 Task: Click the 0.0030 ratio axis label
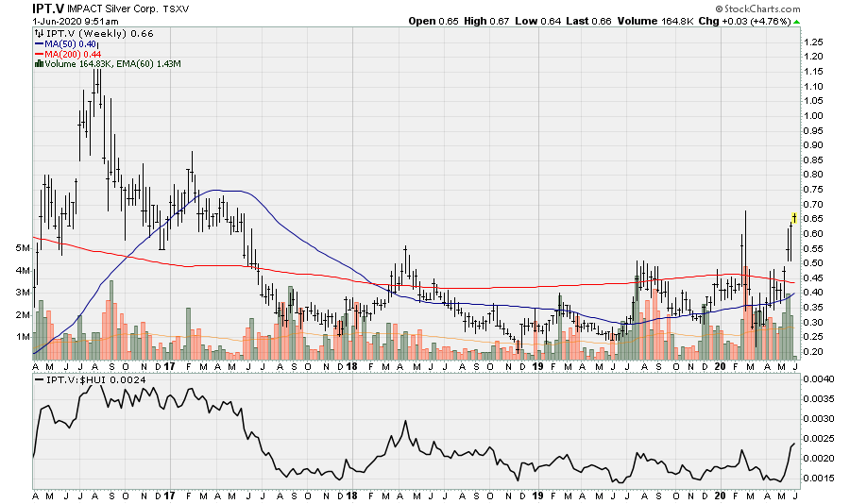tap(818, 419)
